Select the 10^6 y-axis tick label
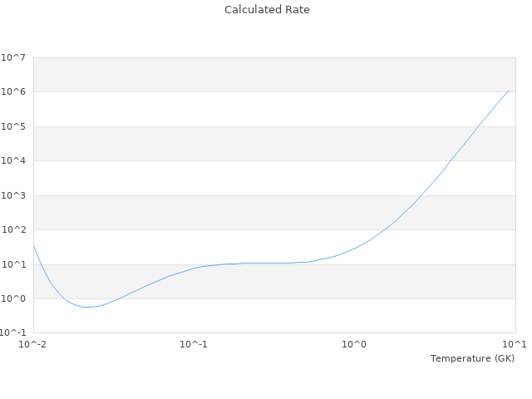The height and width of the screenshot is (399, 532). click(x=13, y=92)
